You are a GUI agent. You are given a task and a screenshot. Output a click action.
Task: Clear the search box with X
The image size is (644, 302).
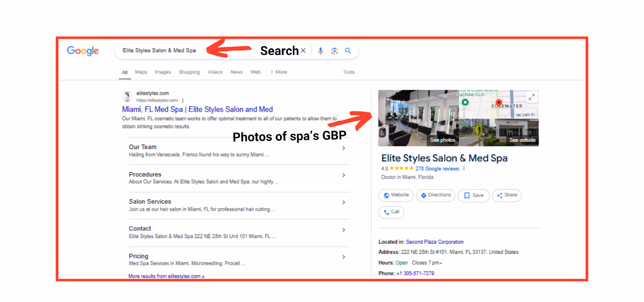(303, 50)
